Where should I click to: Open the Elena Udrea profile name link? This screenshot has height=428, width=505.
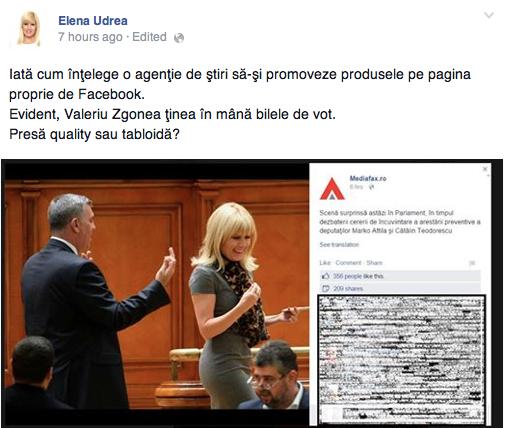point(93,21)
